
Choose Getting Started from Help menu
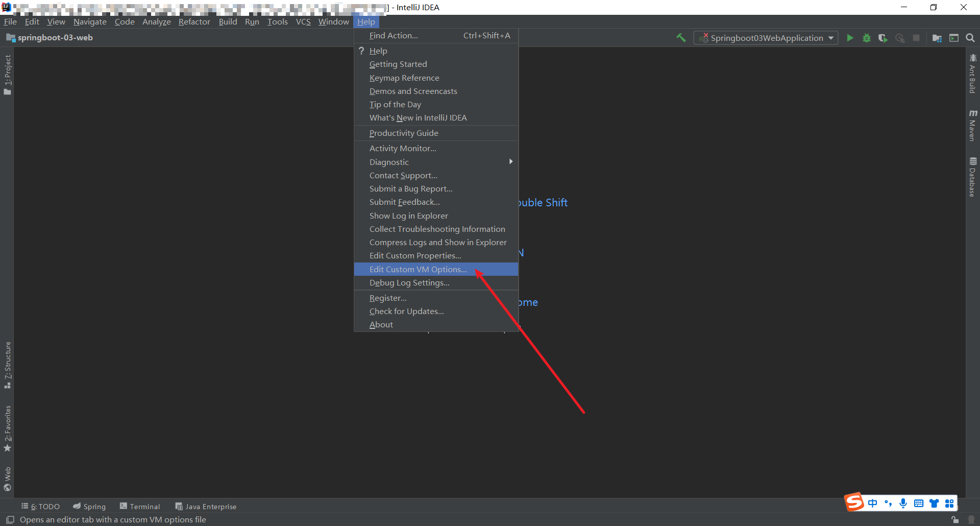436,64
